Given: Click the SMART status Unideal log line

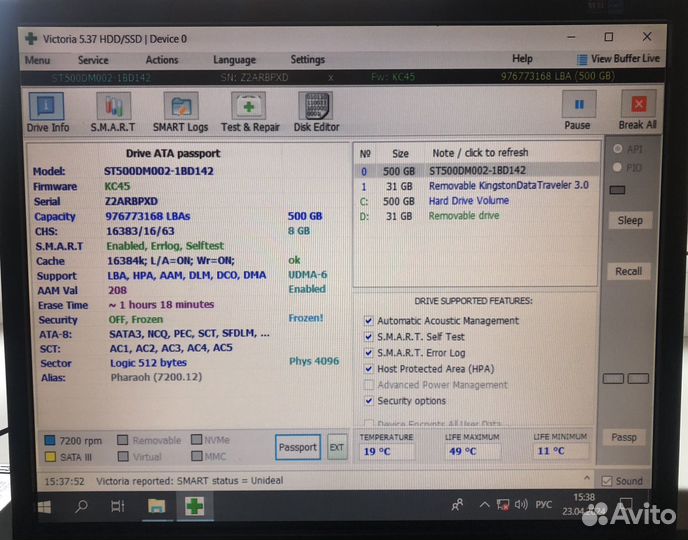Looking at the screenshot, I should coord(190,481).
